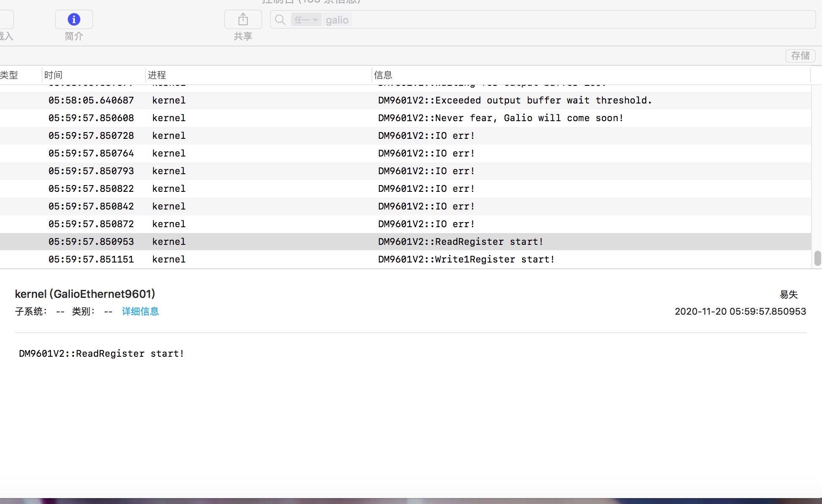
Task: Select the IO err row at 05:59:57.850822
Action: [406, 189]
